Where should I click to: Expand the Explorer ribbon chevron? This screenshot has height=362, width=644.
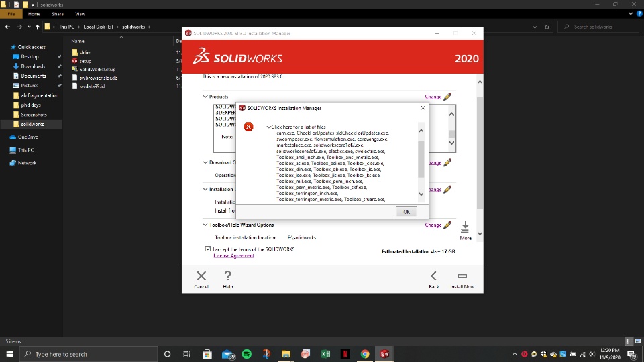click(x=631, y=14)
